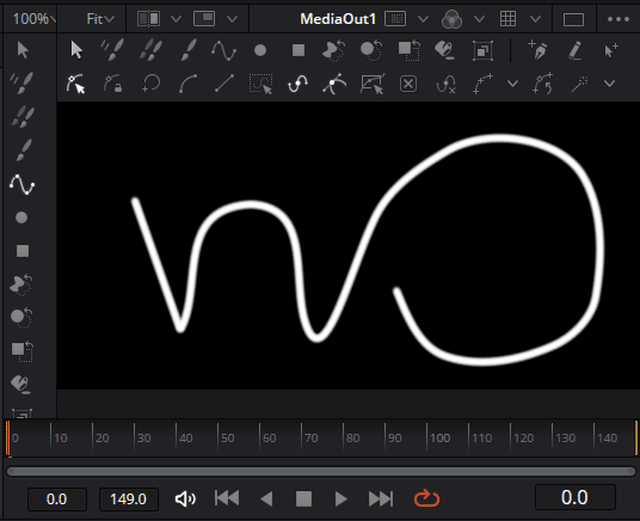
Task: Play the composition forward
Action: click(x=341, y=499)
